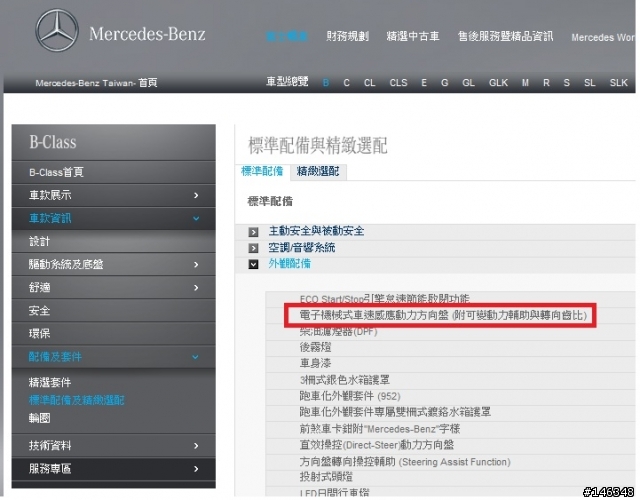Select SL class in model bar
The width and height of the screenshot is (640, 500).
click(589, 83)
